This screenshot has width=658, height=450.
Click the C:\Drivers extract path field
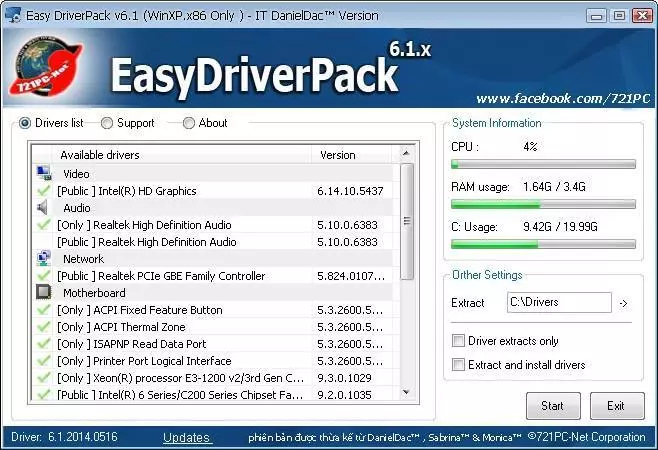[559, 302]
